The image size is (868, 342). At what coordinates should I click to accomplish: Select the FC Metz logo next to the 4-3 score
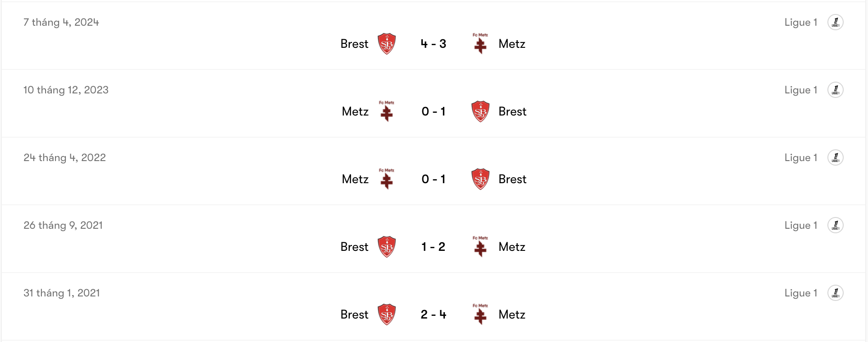click(x=480, y=43)
